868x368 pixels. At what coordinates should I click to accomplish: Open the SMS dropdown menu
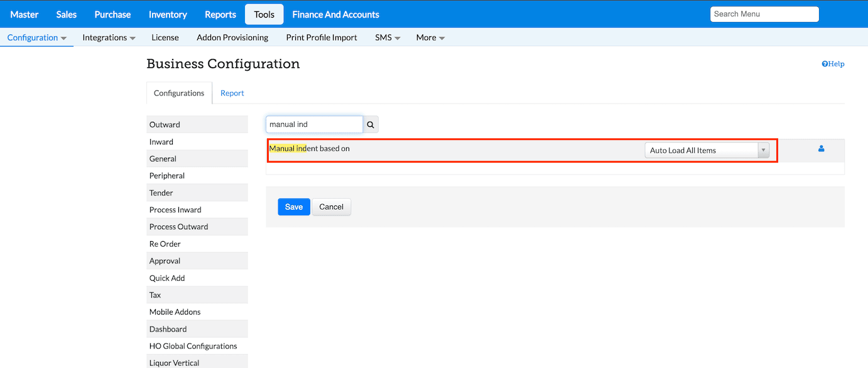pos(388,38)
